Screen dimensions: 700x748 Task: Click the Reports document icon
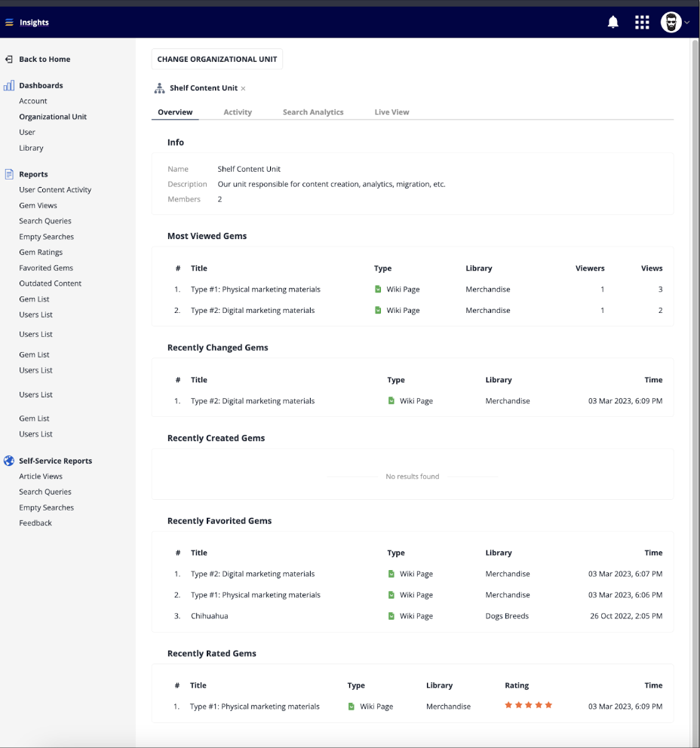[9, 174]
